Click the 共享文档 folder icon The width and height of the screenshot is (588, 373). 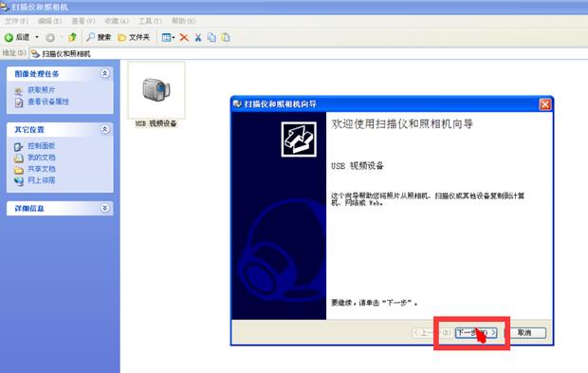click(19, 170)
